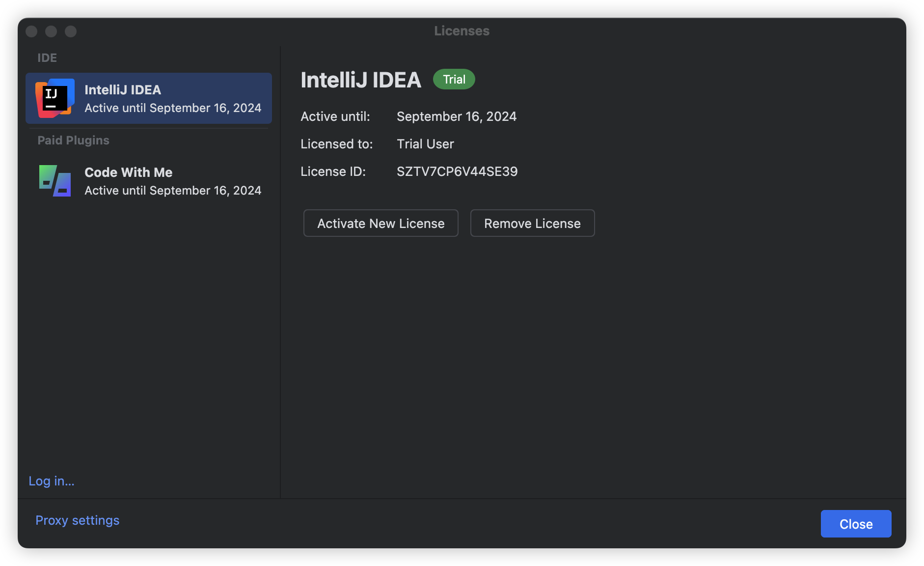Image resolution: width=924 pixels, height=566 pixels.
Task: Click the Licenses window title
Action: tap(462, 31)
